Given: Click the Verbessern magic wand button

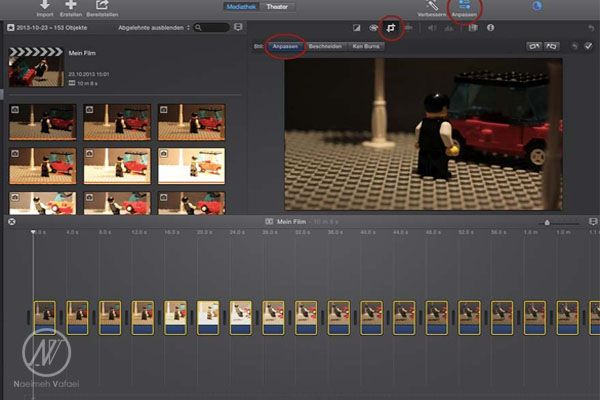Looking at the screenshot, I should coord(432,8).
